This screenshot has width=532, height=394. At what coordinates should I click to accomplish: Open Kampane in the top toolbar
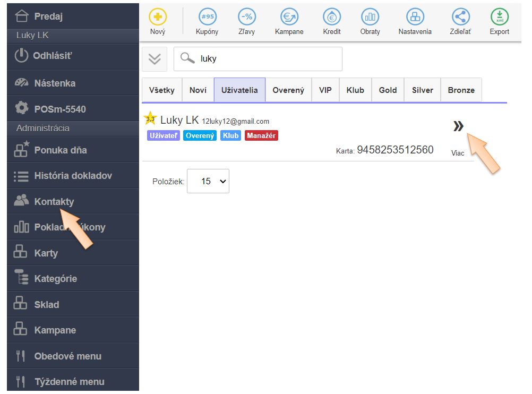pyautogui.click(x=289, y=17)
